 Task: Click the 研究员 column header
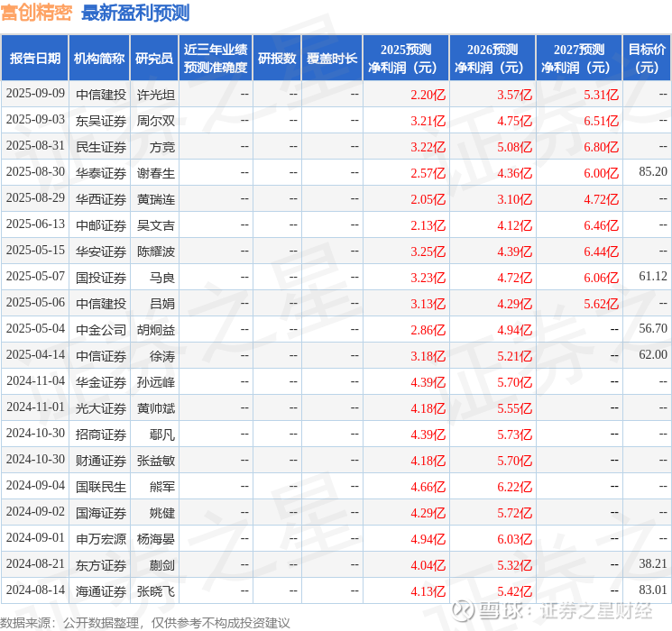coord(154,59)
